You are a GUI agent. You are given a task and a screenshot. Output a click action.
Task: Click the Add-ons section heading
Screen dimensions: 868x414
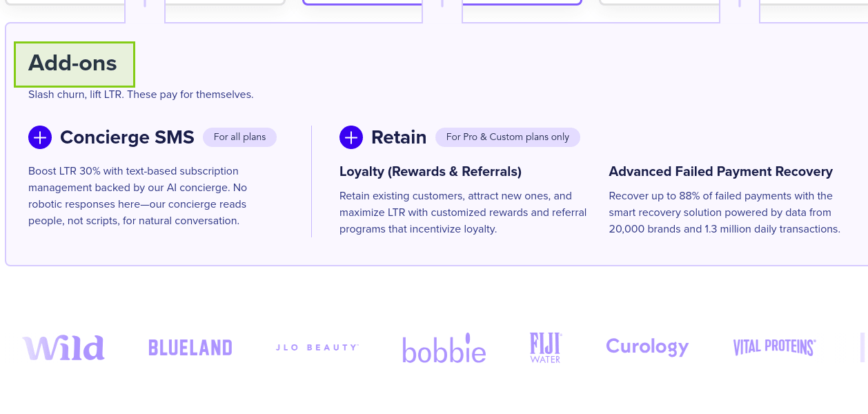[73, 63]
